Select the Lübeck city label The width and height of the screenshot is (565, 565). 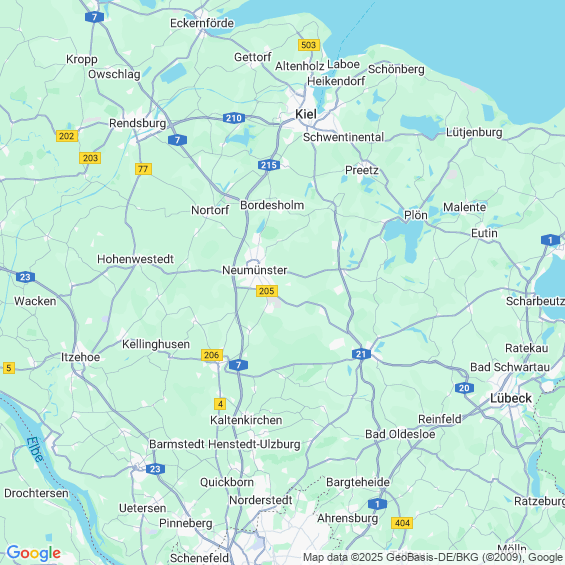click(511, 398)
